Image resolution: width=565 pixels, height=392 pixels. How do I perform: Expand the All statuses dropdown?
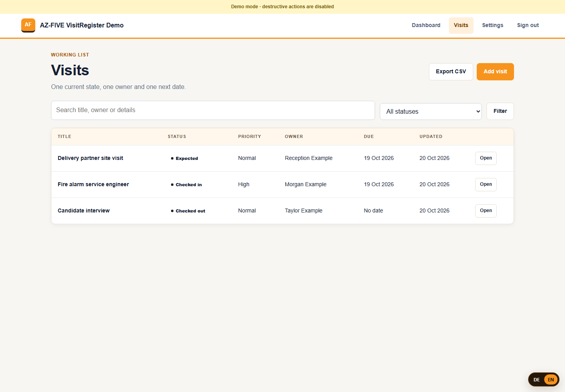click(x=431, y=111)
